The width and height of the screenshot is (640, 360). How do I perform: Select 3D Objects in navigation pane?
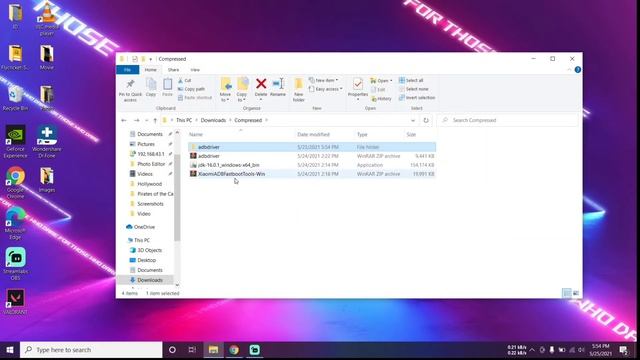(149, 250)
